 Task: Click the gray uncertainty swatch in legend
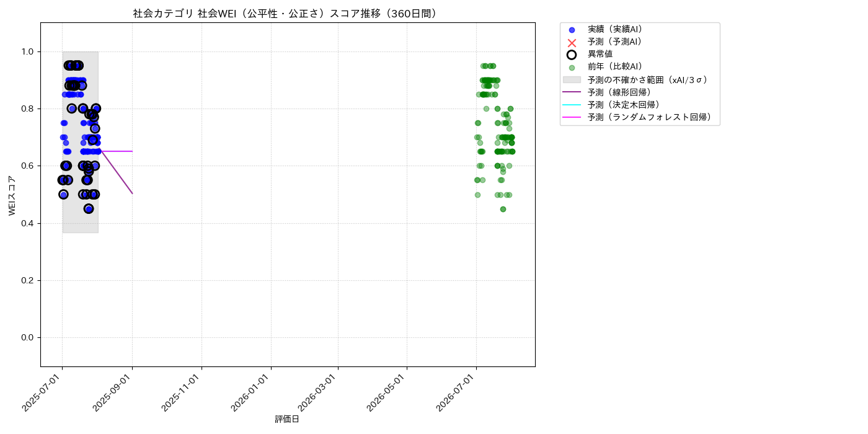(572, 80)
